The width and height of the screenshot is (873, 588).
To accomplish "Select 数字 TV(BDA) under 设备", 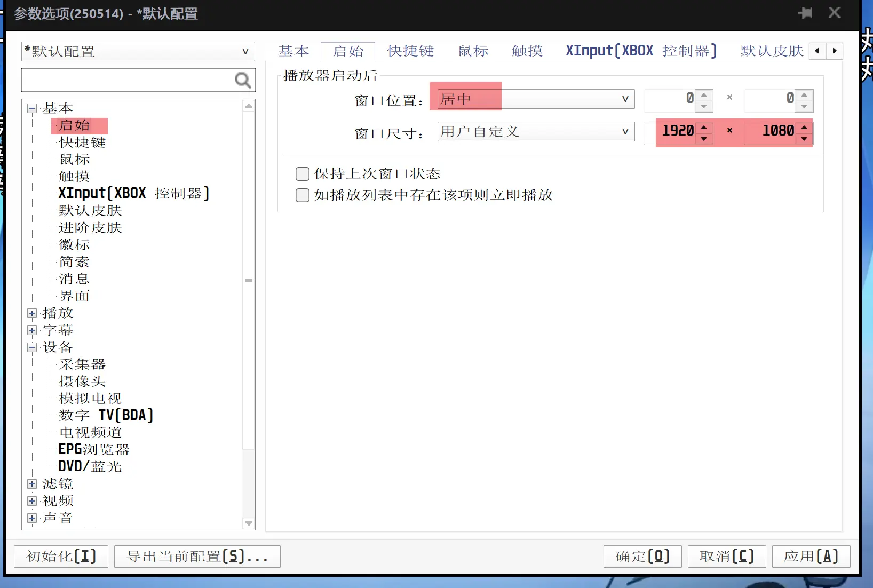I will [x=106, y=415].
